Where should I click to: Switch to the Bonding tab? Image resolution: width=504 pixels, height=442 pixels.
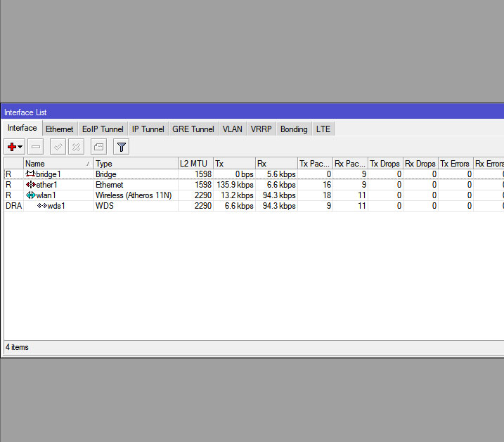[294, 129]
